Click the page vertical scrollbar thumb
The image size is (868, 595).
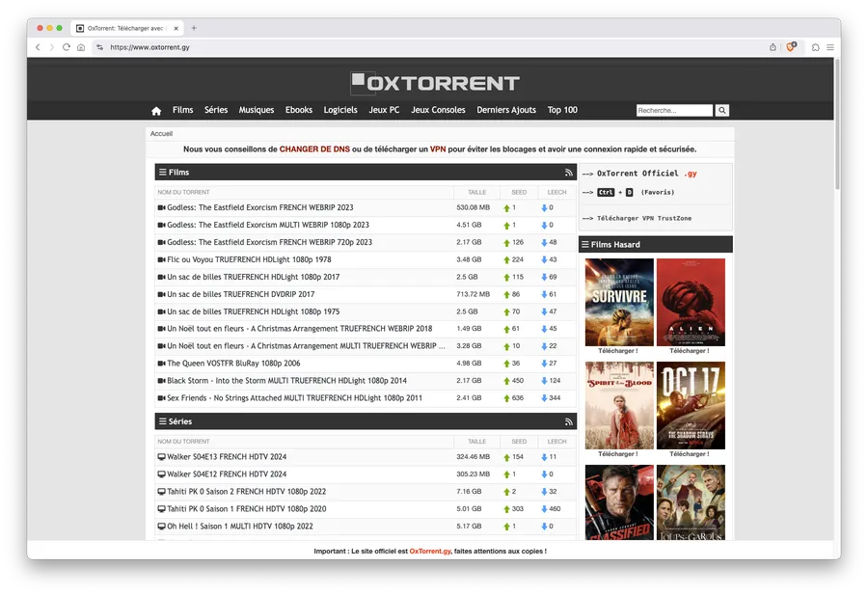pos(837,124)
